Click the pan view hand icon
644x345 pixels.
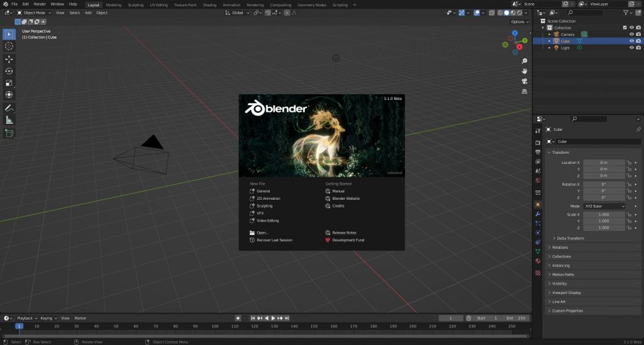[x=525, y=71]
